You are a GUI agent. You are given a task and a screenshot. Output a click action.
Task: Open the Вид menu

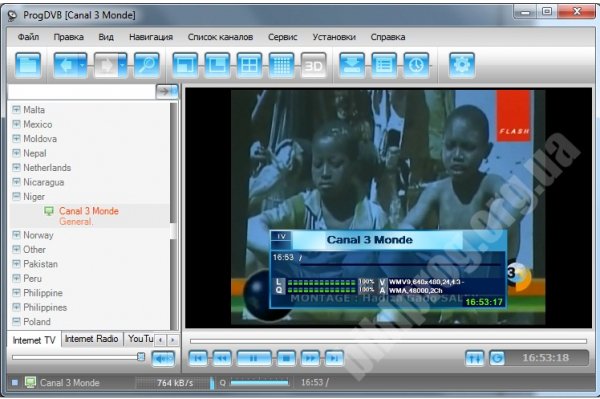coord(106,37)
